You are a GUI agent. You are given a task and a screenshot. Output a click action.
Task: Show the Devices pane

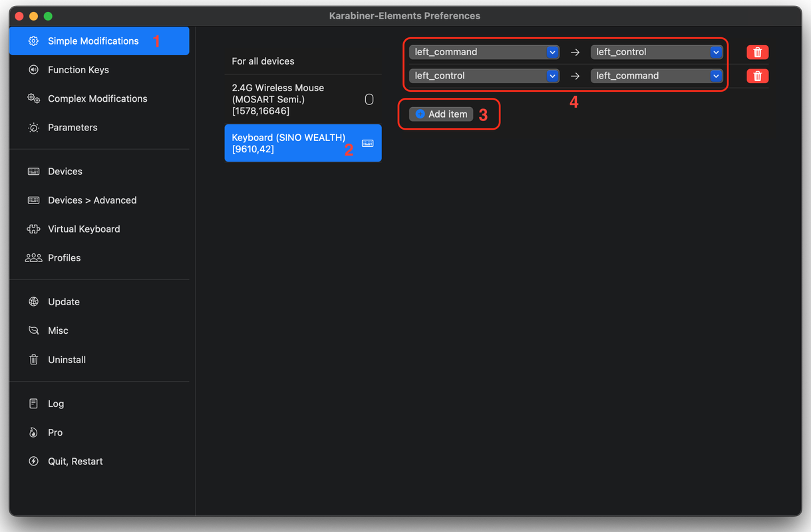[99, 172]
